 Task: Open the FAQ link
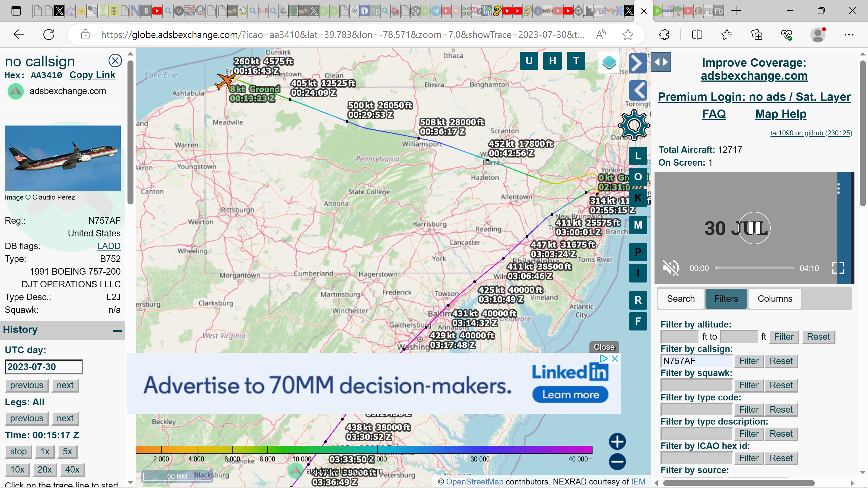(x=714, y=114)
